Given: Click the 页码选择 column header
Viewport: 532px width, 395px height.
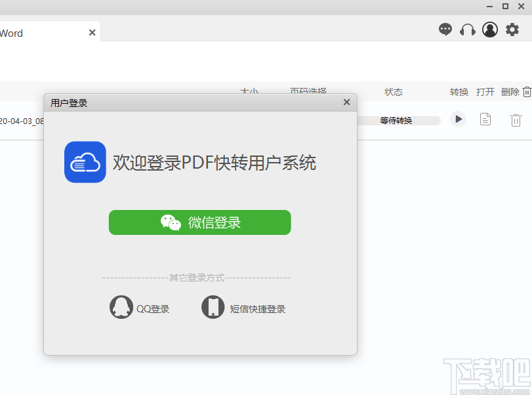Looking at the screenshot, I should (x=308, y=92).
